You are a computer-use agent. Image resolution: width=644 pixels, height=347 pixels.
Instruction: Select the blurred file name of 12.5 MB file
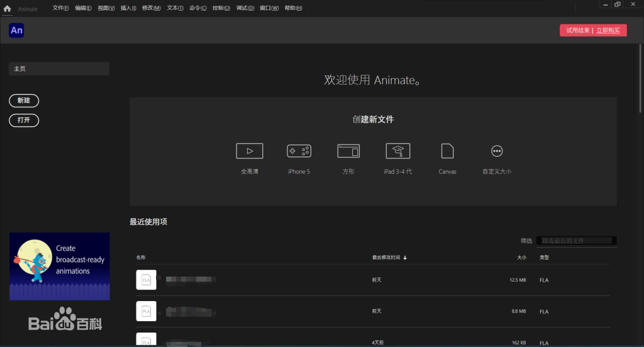pos(191,279)
